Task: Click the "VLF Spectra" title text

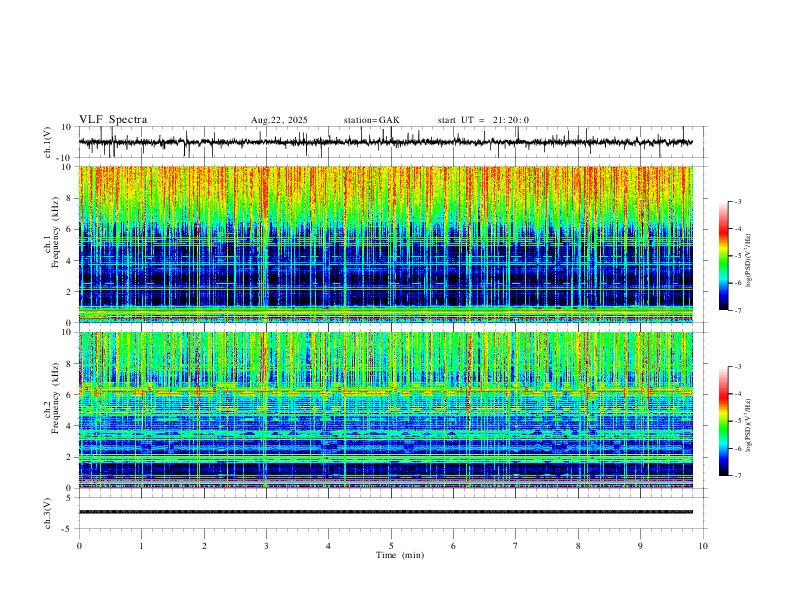Action: 113,120
